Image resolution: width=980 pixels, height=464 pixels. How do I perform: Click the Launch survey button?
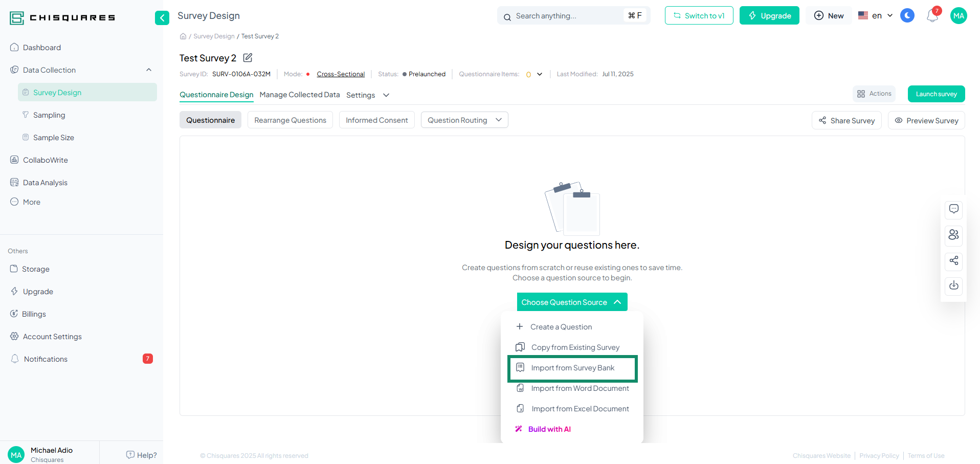[x=936, y=94]
